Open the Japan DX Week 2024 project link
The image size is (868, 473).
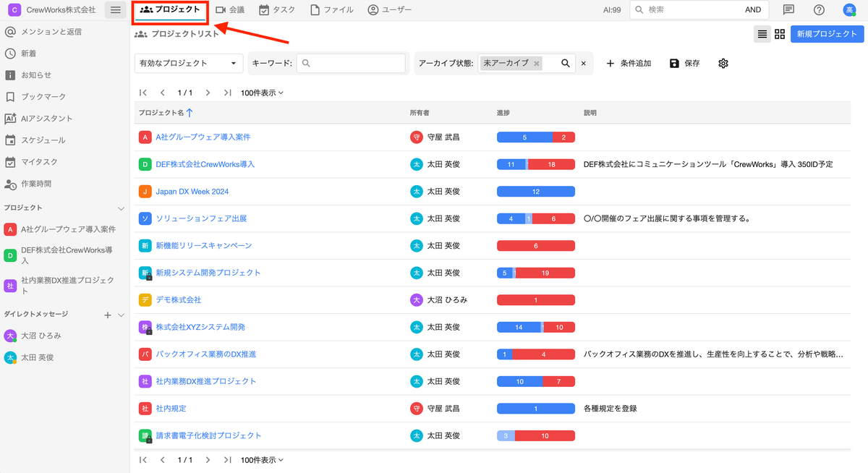[192, 192]
